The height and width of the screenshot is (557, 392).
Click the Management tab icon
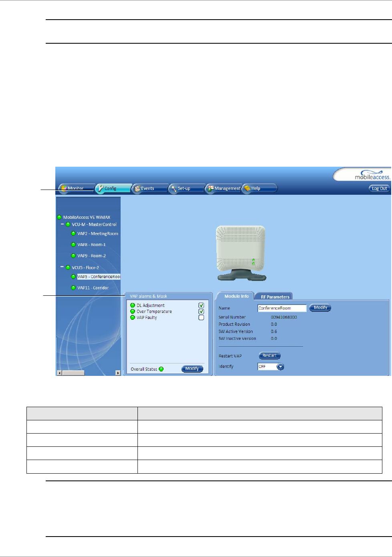point(211,188)
